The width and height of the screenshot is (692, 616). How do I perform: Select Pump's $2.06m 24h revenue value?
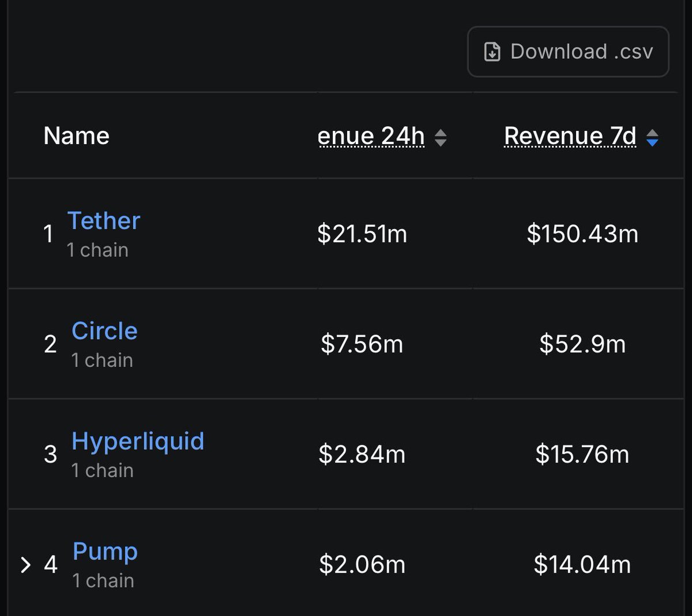tap(362, 564)
